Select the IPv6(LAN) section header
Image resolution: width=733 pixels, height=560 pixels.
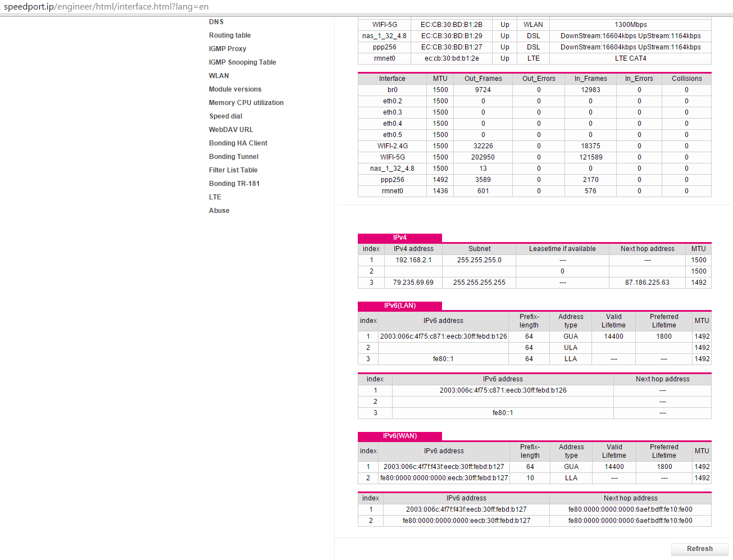400,306
